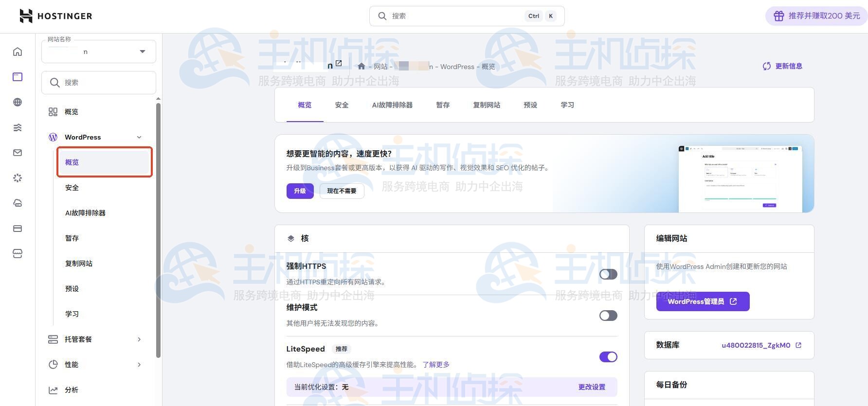Image resolution: width=868 pixels, height=406 pixels.
Task: Switch to the AI故障排除器 tab
Action: pyautogui.click(x=392, y=105)
